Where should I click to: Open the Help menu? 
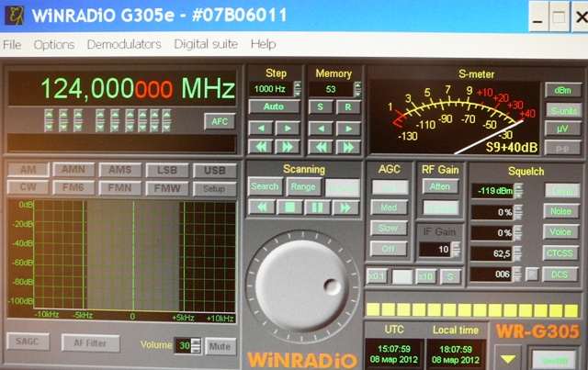click(264, 44)
